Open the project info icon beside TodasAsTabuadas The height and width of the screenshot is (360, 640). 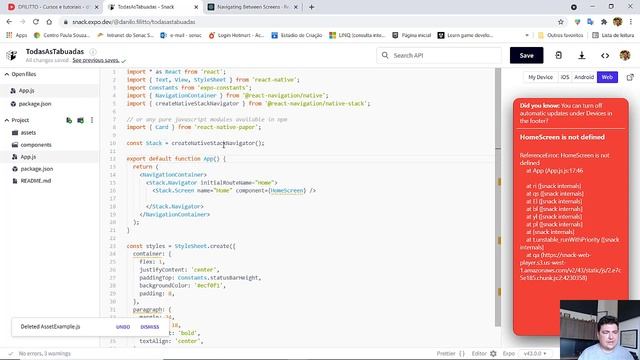click(x=93, y=52)
